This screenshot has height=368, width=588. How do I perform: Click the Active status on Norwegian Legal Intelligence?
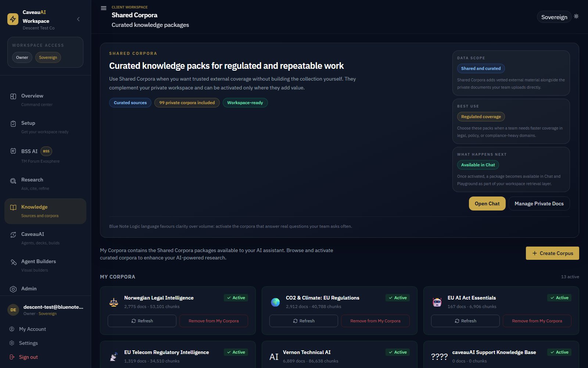236,298
